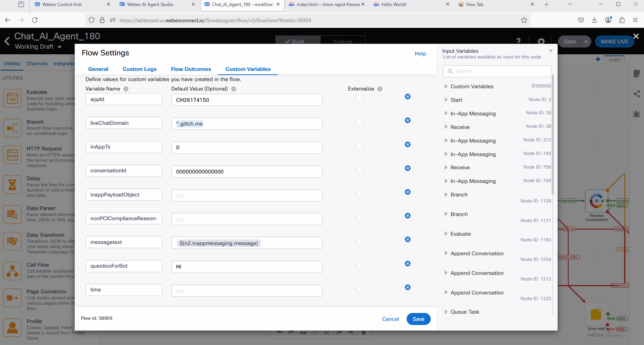This screenshot has width=644, height=345.
Task: Delete the appId variable row
Action: (x=407, y=97)
